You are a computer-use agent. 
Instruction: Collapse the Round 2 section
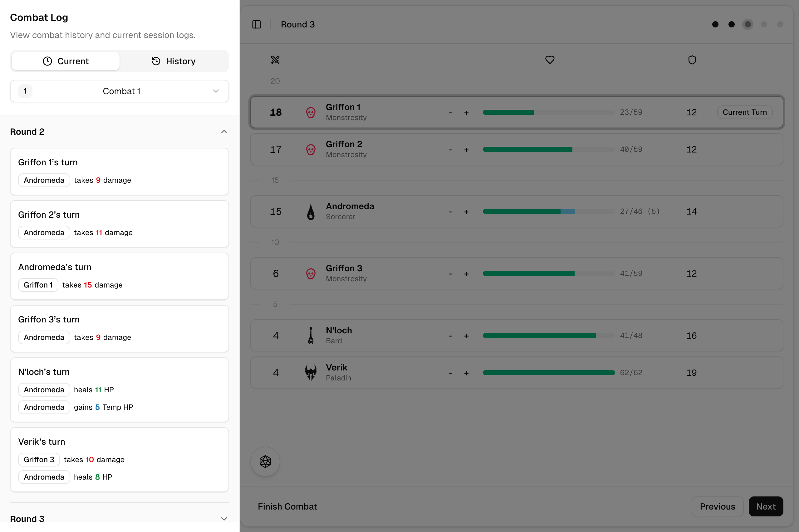[x=224, y=132]
